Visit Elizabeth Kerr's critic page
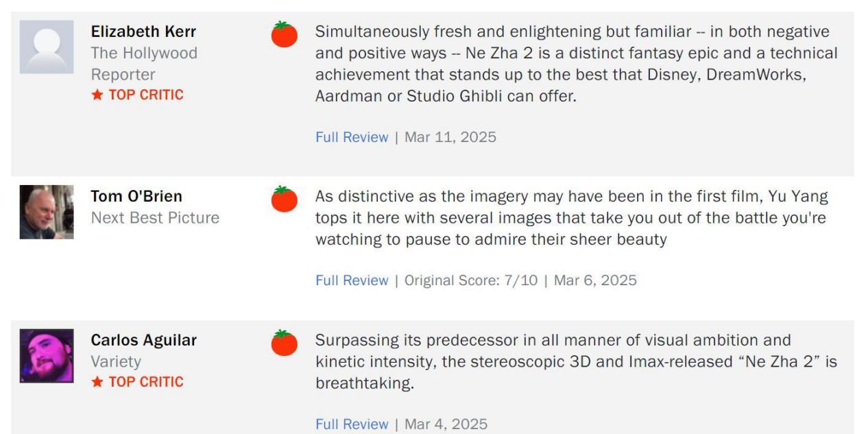This screenshot has width=868, height=434. click(x=143, y=32)
